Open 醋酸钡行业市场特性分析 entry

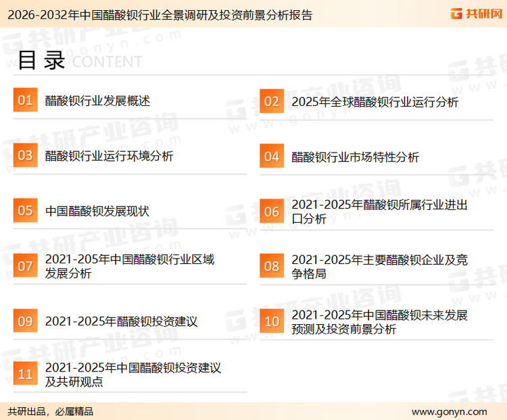[356, 157]
